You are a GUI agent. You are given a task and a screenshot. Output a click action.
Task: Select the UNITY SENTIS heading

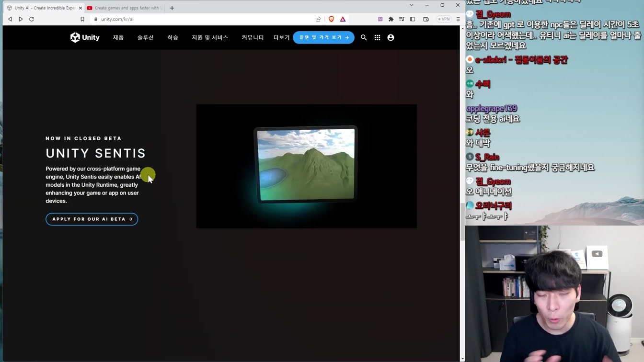point(96,153)
